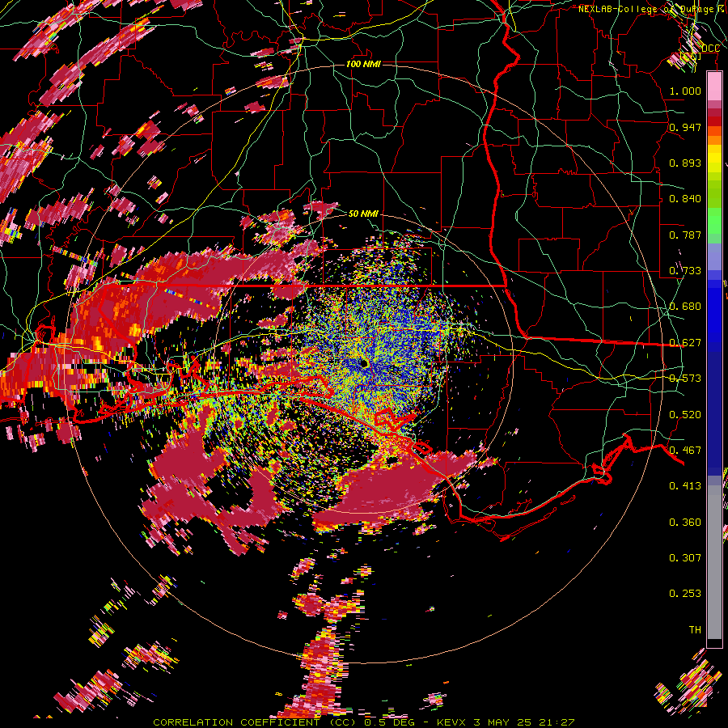Click the 0.787 legend value
The height and width of the screenshot is (728, 728).
pos(685,235)
